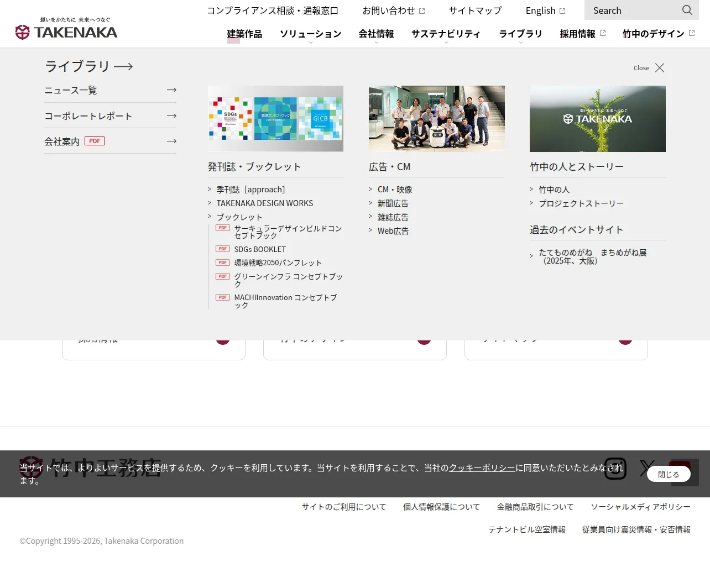Open the 雑誌広告 link
Viewport: 710px width, 588px height.
393,217
